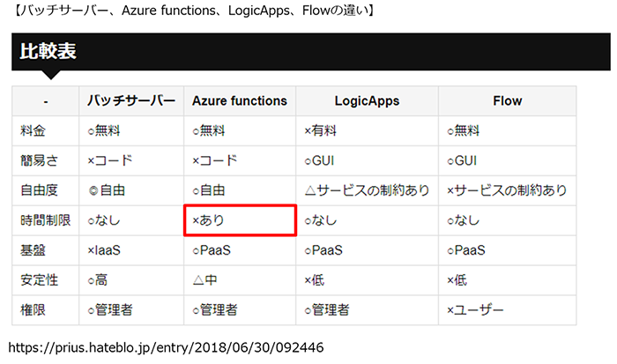
Task: Select the 自由度 row label
Action: coord(46,190)
